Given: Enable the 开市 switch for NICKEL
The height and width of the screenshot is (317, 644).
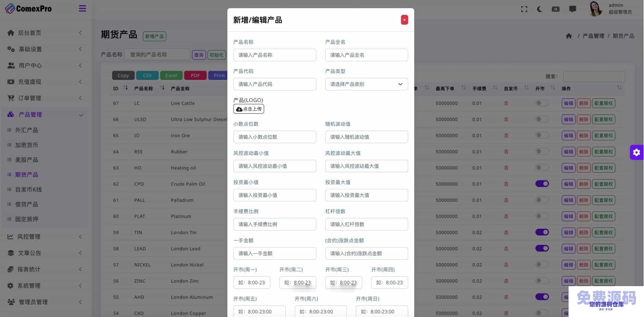Looking at the screenshot, I should point(542,265).
